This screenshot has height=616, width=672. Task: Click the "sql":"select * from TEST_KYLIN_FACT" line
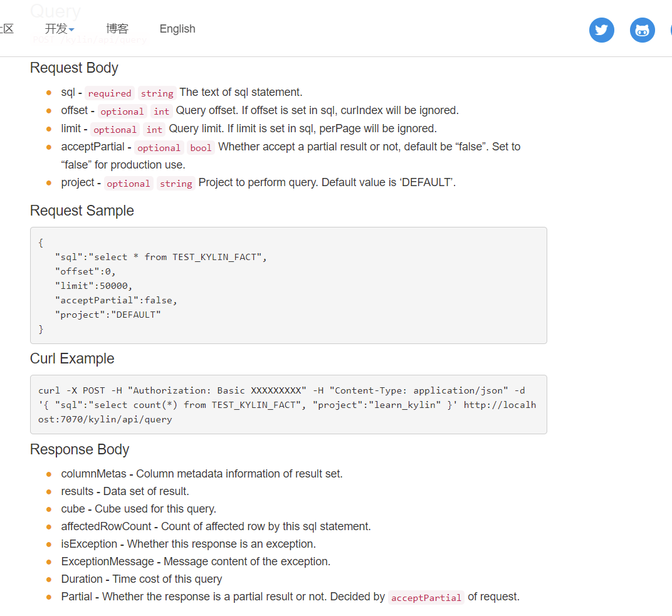tap(160, 257)
